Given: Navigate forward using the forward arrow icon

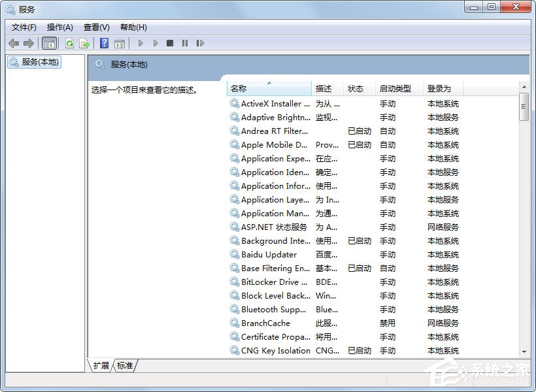Looking at the screenshot, I should point(29,43).
